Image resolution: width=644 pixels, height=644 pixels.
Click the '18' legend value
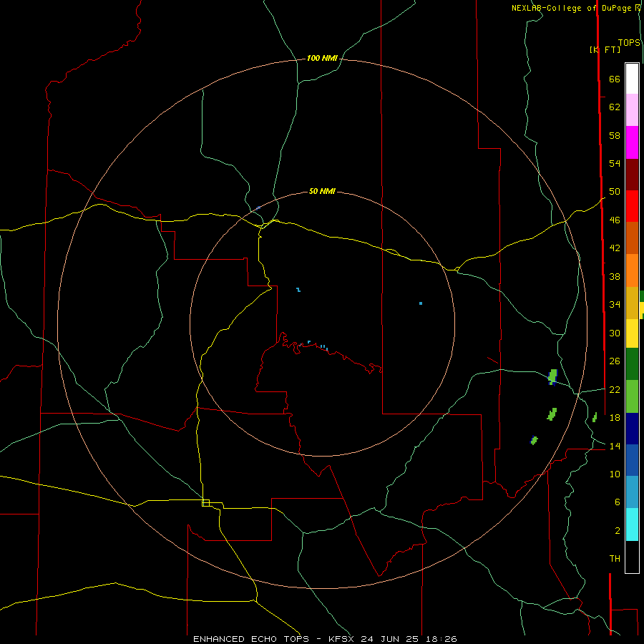click(615, 418)
